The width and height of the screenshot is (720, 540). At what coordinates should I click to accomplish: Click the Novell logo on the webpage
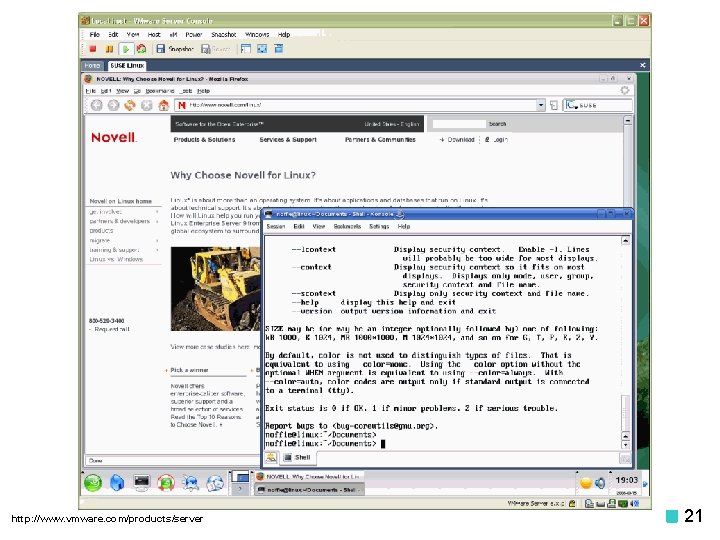click(x=113, y=137)
